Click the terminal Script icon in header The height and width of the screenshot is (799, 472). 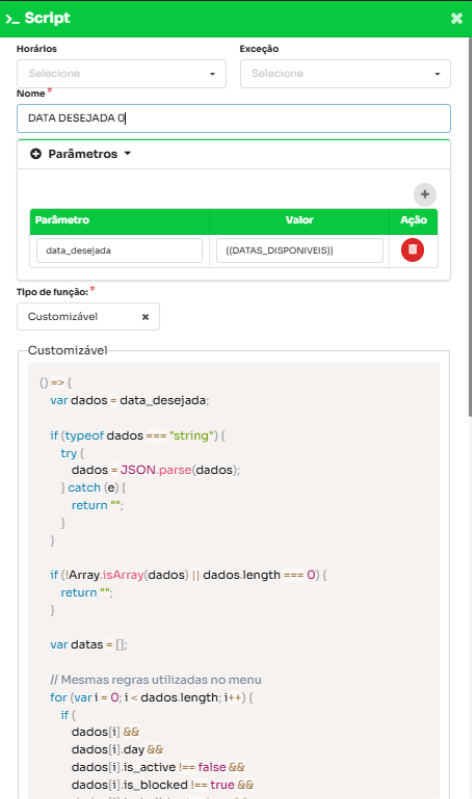pyautogui.click(x=12, y=19)
